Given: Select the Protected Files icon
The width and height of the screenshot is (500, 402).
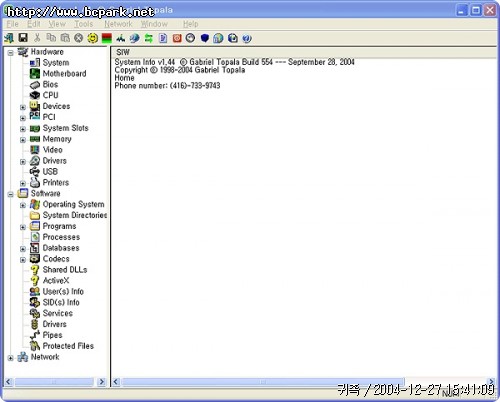Looking at the screenshot, I should click(35, 346).
